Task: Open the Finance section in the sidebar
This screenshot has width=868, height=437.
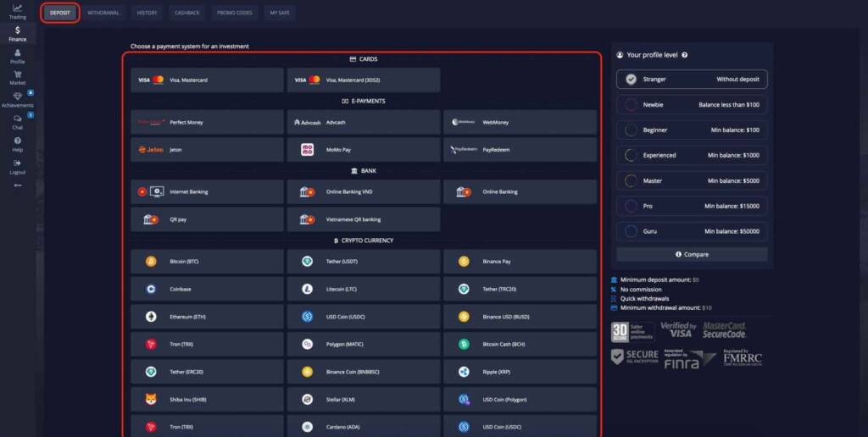Action: point(17,34)
